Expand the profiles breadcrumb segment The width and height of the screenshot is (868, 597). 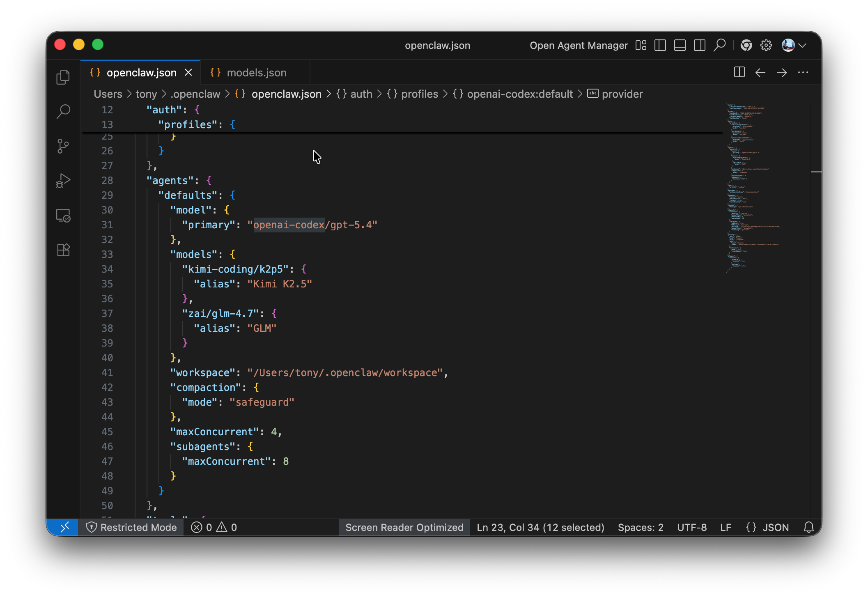pos(419,94)
